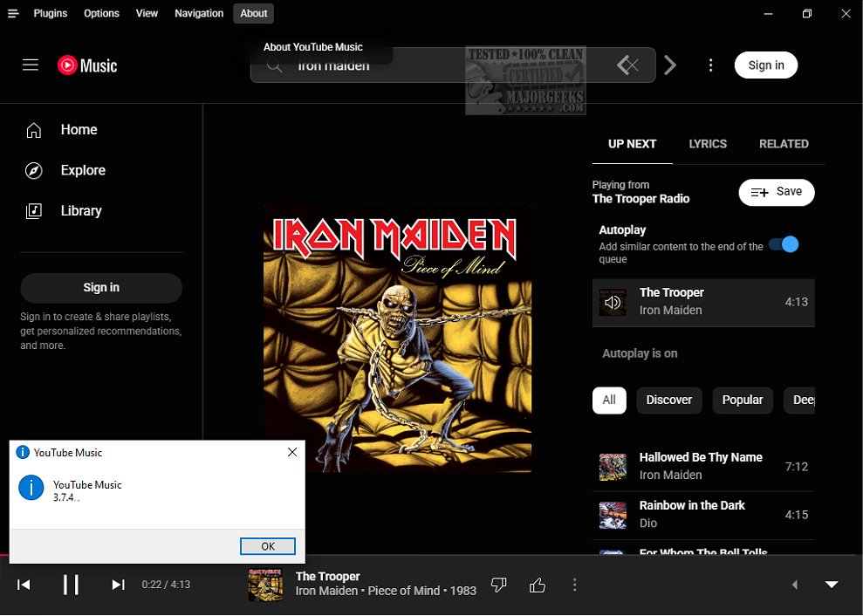863x616 pixels.
Task: Click the sidebar Sign in button
Action: click(x=101, y=287)
